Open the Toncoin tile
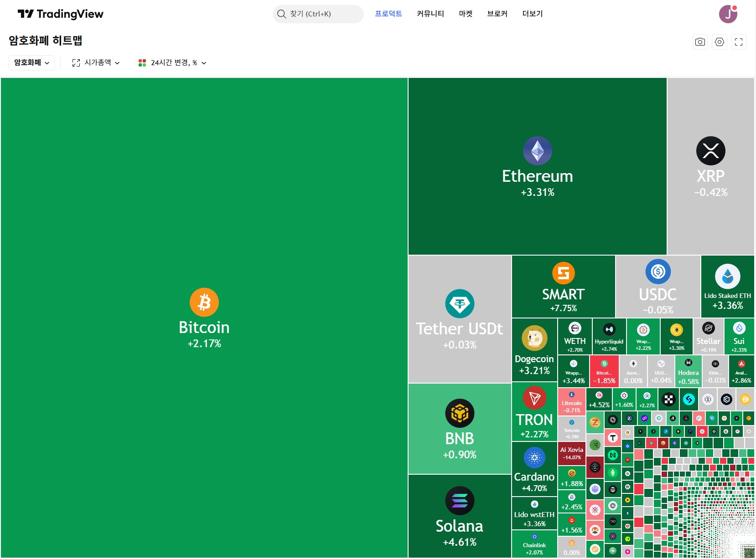 [571, 428]
